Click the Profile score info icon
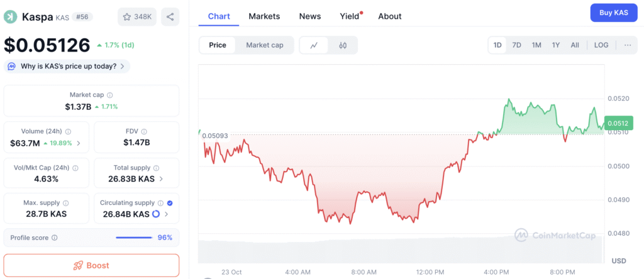Image resolution: width=644 pixels, height=279 pixels. [x=55, y=238]
